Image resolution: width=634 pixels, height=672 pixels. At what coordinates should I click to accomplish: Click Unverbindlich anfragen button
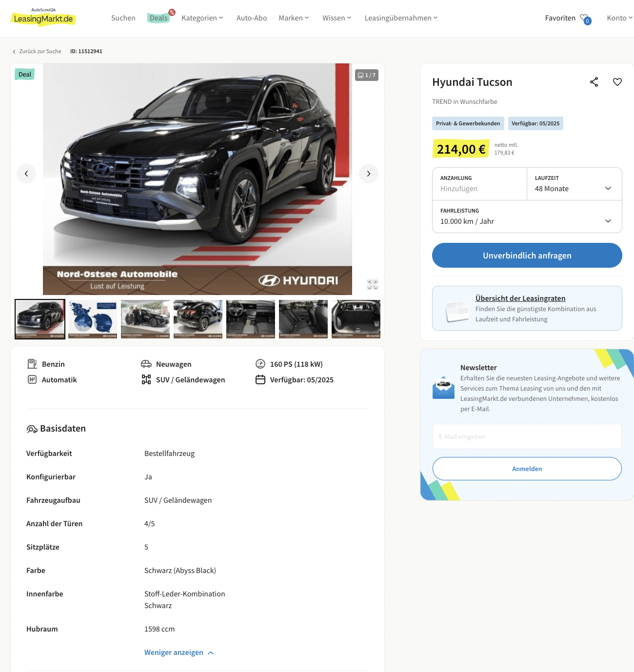click(x=527, y=256)
